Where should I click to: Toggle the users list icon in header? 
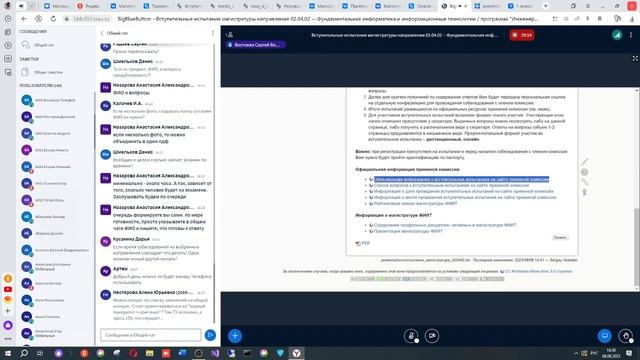click(x=230, y=35)
